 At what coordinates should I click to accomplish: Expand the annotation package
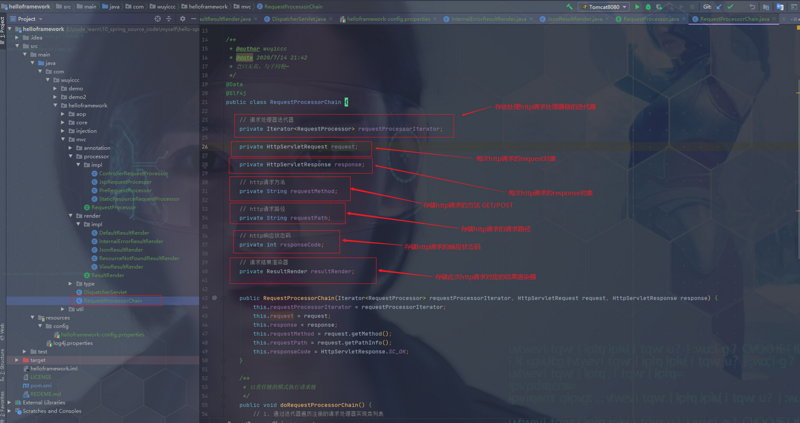tap(70, 148)
